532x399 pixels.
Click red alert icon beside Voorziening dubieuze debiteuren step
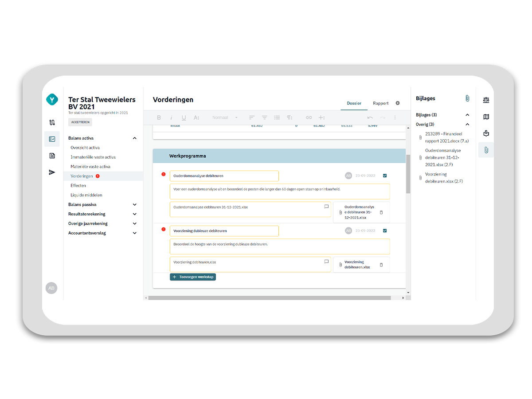[x=163, y=229]
